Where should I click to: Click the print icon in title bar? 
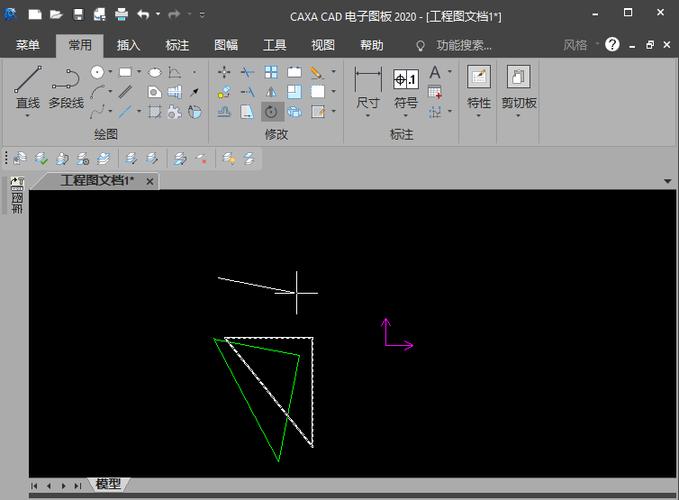coord(121,15)
